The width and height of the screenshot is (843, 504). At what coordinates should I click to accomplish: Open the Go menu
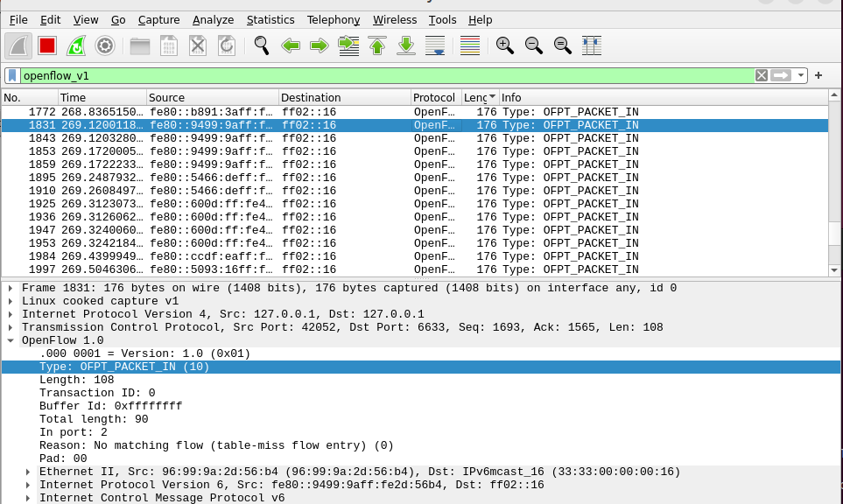click(118, 20)
